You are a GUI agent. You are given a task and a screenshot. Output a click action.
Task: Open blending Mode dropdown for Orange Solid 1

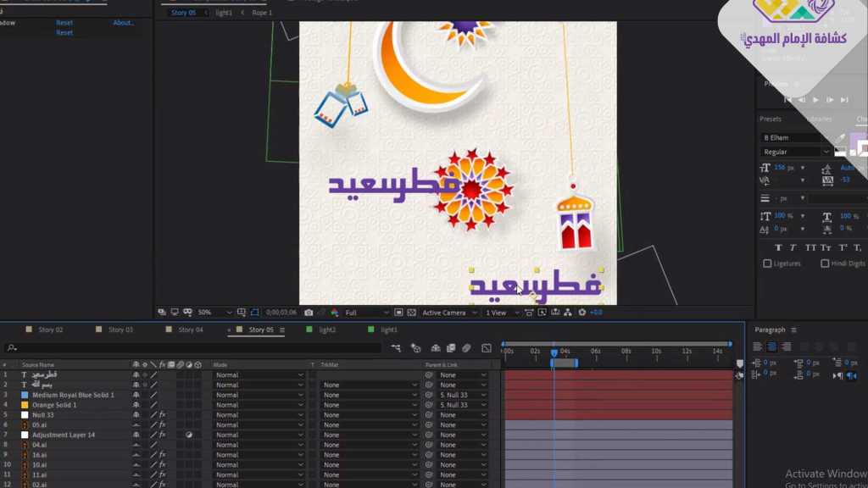(x=258, y=405)
